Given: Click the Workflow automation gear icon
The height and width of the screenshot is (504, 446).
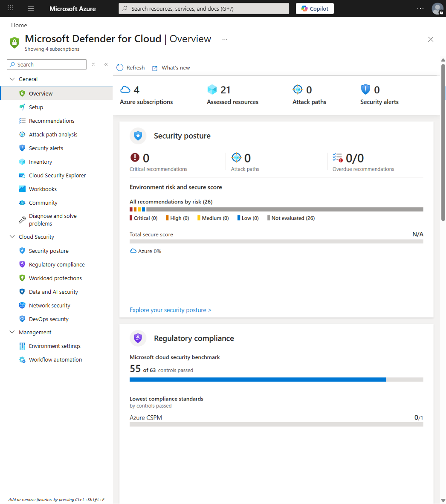Looking at the screenshot, I should (x=22, y=360).
